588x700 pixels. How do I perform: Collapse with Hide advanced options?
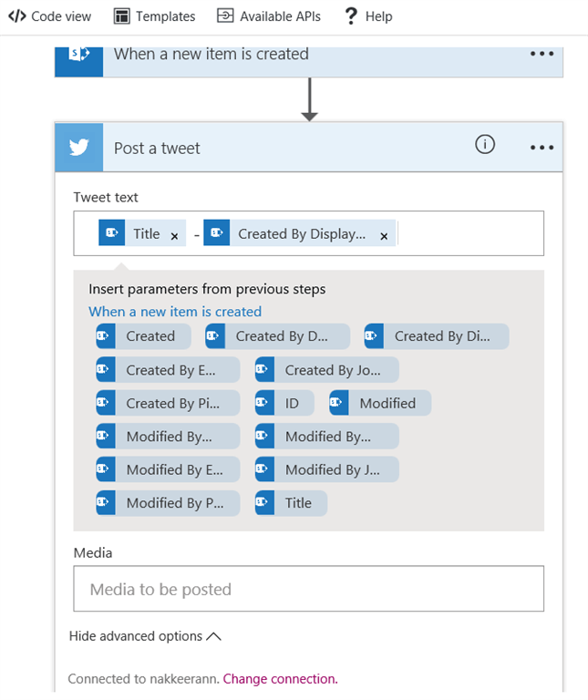click(145, 636)
